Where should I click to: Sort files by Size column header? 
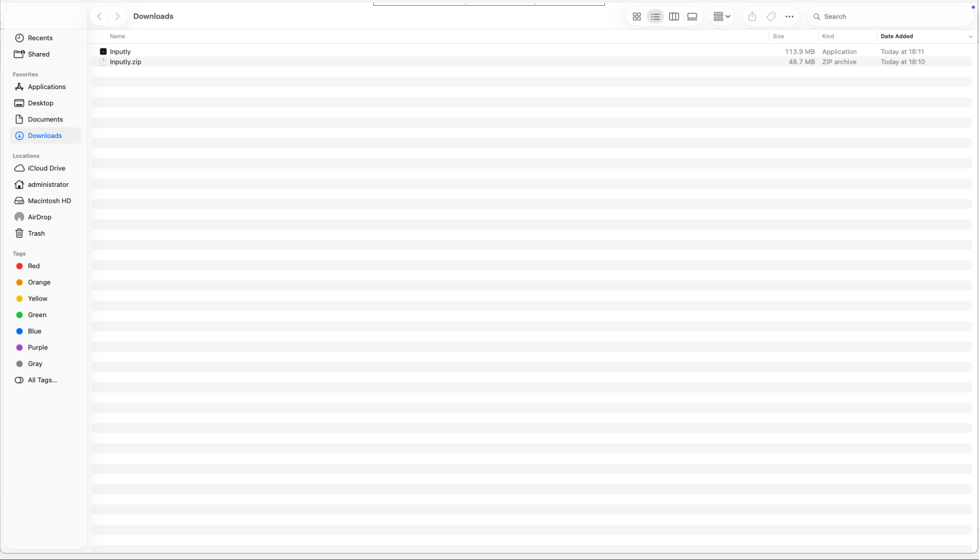click(x=778, y=37)
